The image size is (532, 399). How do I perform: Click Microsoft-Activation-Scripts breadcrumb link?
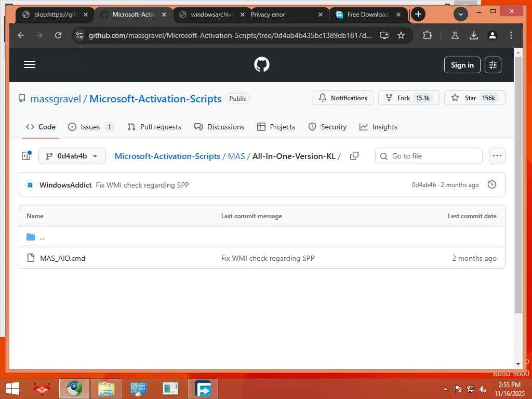point(167,156)
